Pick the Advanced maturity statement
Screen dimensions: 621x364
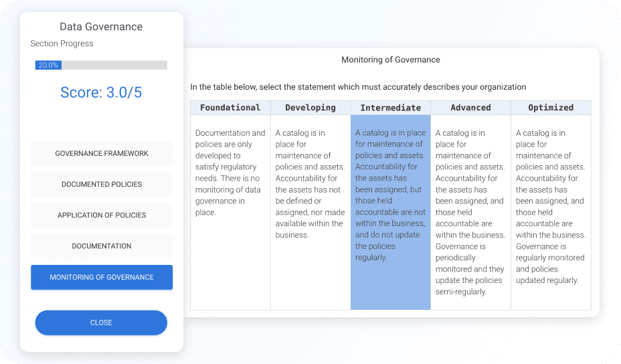tap(470, 212)
